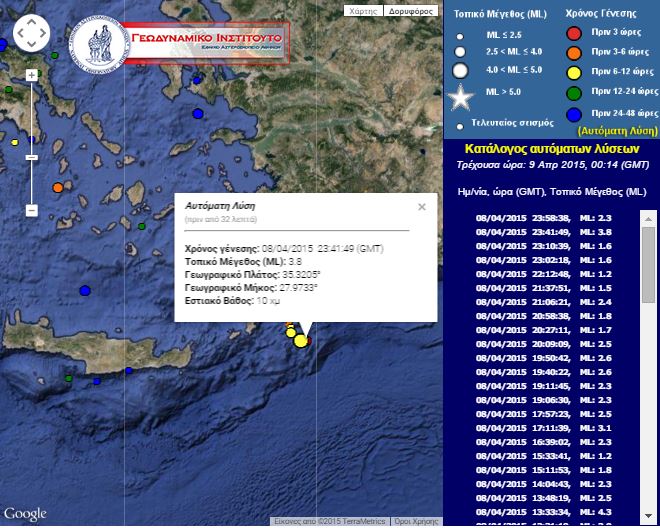
Task: Click the blue marker on the Turkish coast peninsula
Action: point(197,80)
